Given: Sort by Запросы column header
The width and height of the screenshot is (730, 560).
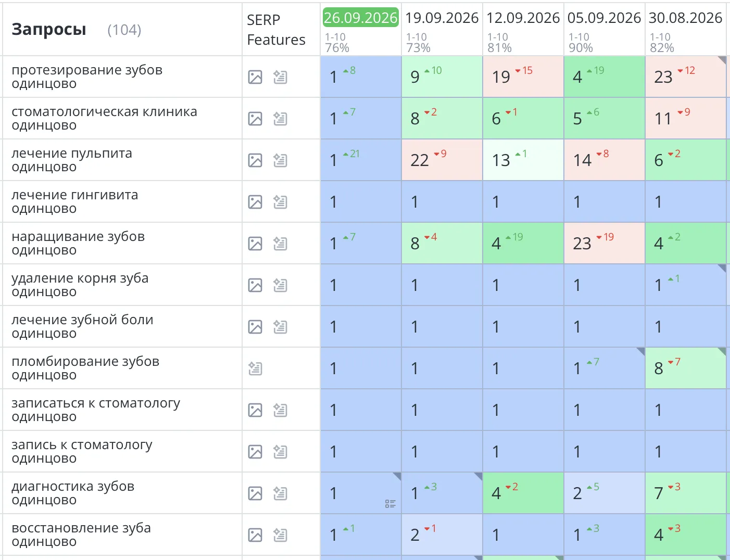Looking at the screenshot, I should [49, 30].
